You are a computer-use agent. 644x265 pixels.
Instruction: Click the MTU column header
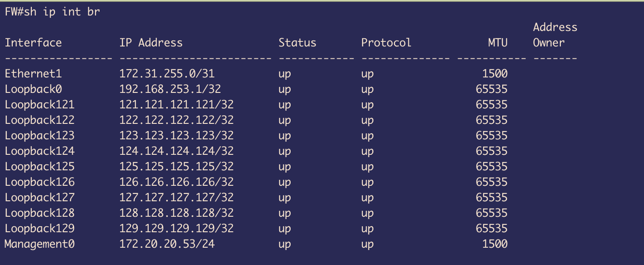[498, 43]
